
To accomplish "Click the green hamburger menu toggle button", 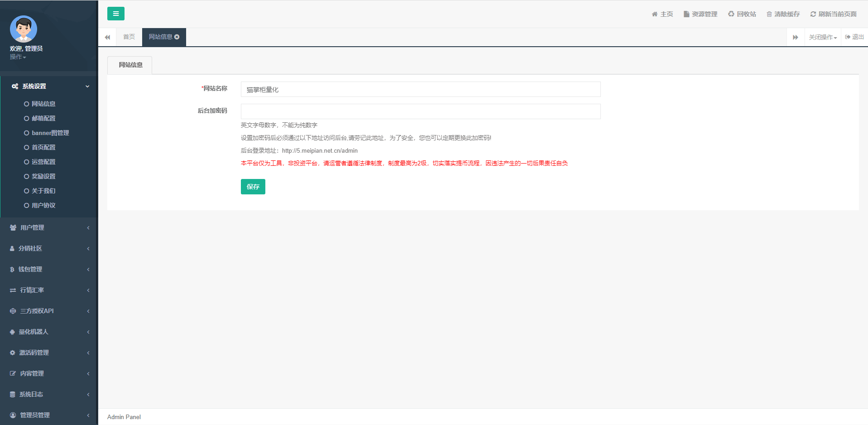I will point(115,14).
